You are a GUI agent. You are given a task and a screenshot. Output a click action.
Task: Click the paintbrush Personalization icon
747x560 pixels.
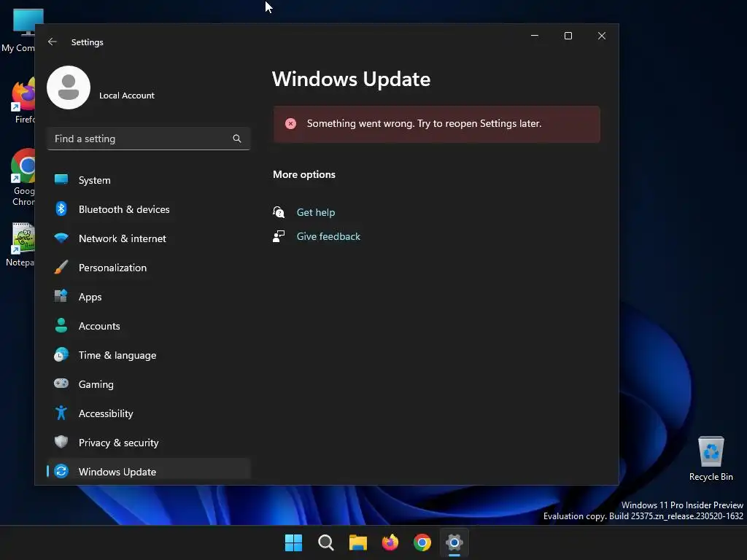tap(61, 267)
